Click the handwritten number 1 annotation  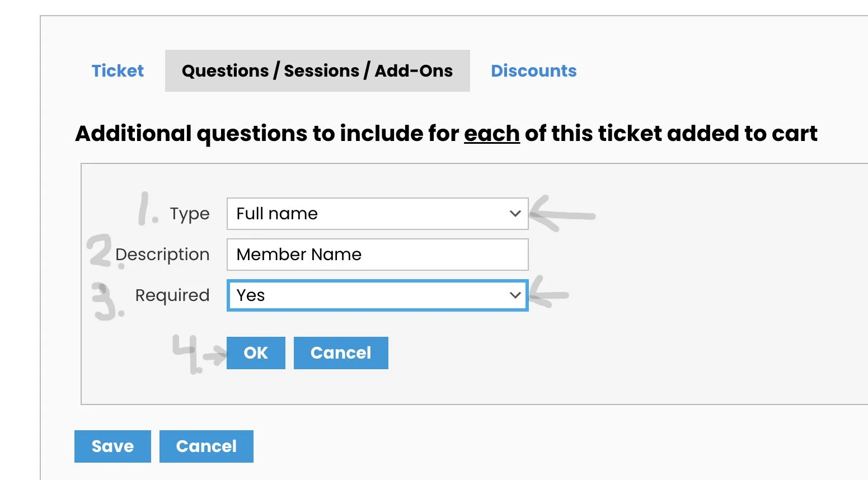pos(146,209)
